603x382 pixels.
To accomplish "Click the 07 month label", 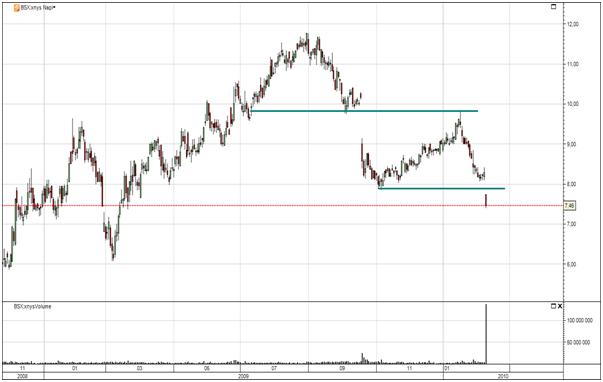I will point(274,369).
